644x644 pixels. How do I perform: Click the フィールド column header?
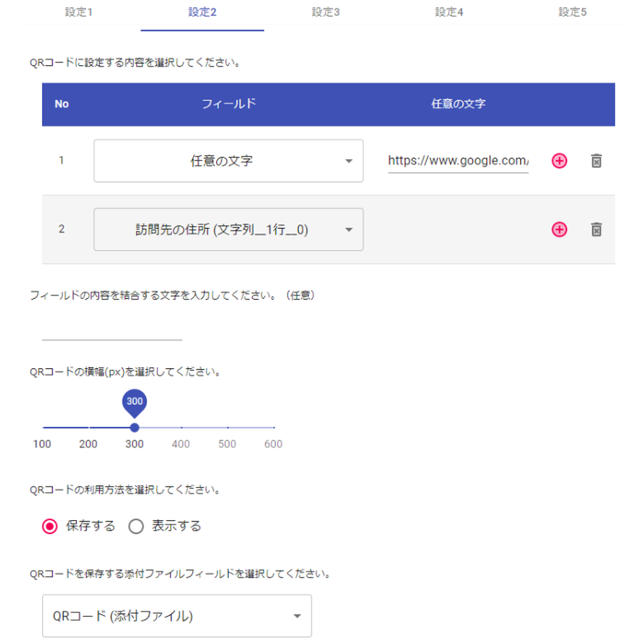(x=228, y=104)
